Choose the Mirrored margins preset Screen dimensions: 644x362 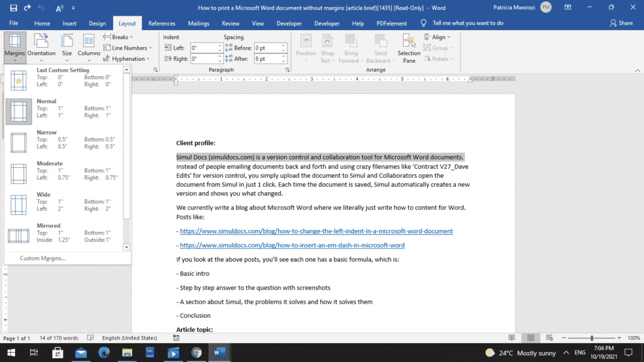64,236
